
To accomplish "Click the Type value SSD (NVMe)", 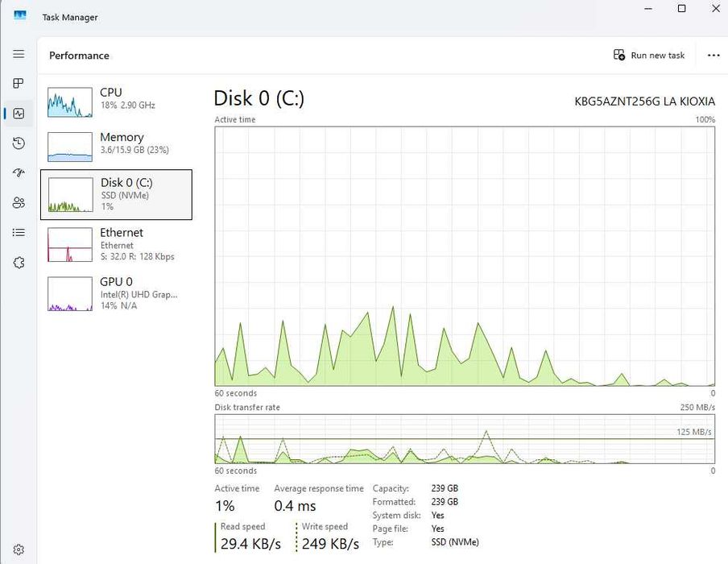I will pyautogui.click(x=455, y=542).
